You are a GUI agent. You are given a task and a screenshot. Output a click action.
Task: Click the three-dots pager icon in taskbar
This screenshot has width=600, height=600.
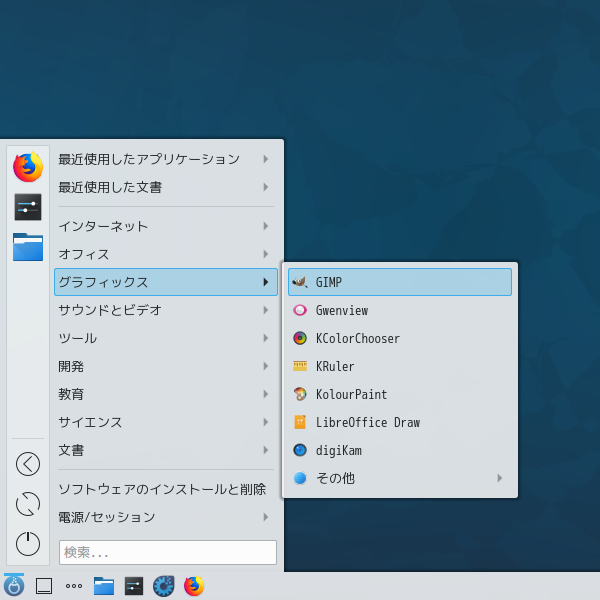(74, 586)
